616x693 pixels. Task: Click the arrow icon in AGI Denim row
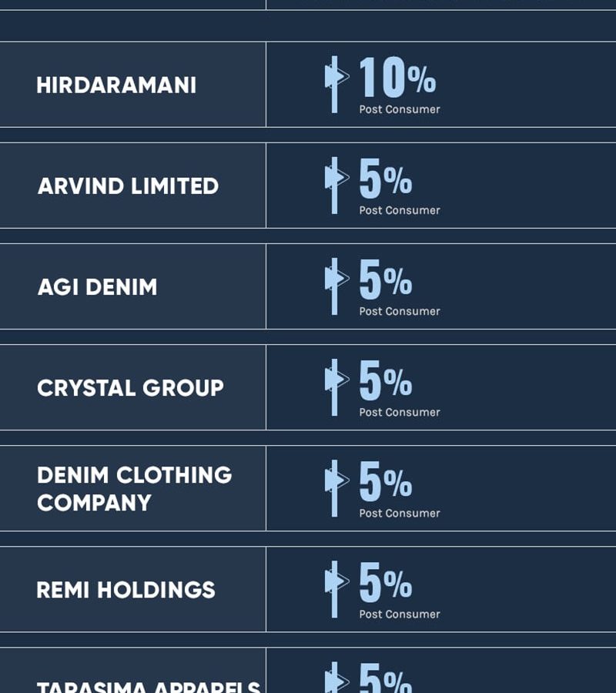click(x=336, y=286)
